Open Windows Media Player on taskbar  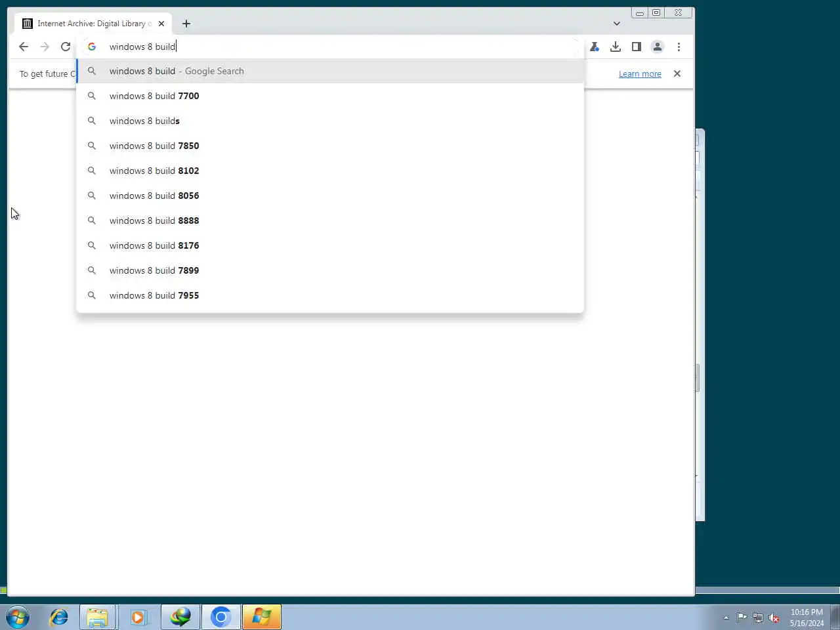tap(138, 618)
